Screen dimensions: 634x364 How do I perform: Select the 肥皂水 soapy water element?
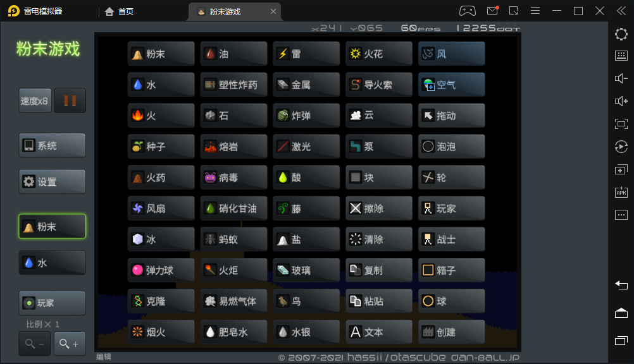[233, 332]
